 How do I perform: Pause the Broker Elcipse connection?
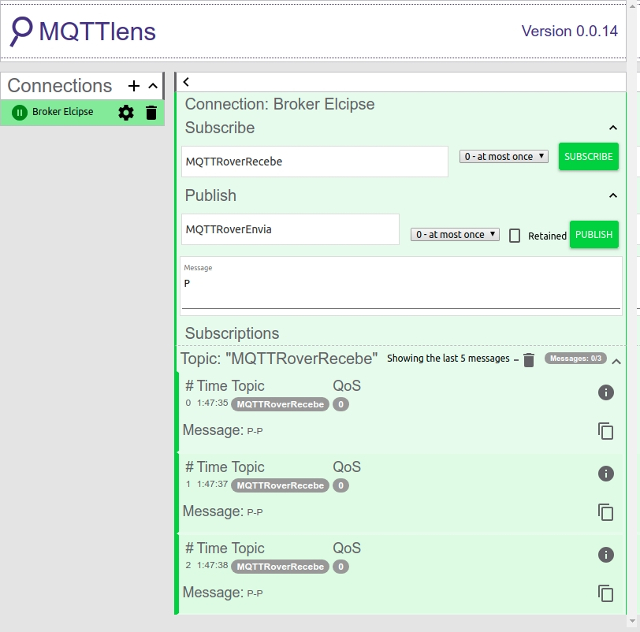click(20, 112)
